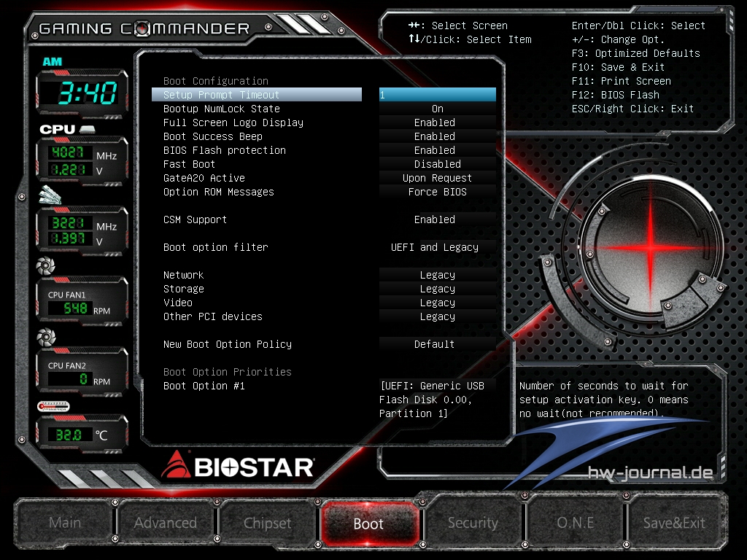747x560 pixels.
Task: Click the 3:40 clock display
Action: click(x=82, y=93)
